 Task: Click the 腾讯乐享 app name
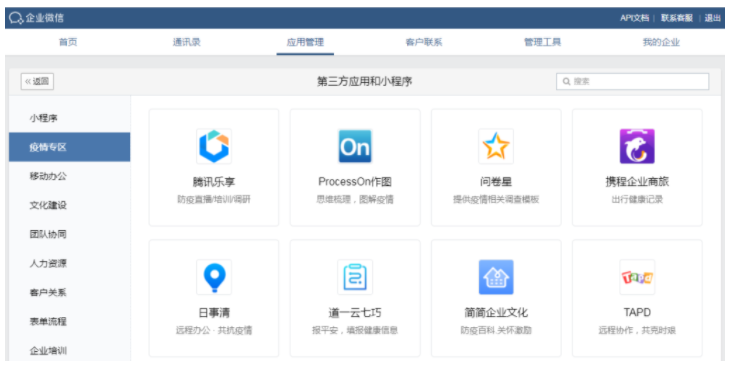pyautogui.click(x=214, y=182)
